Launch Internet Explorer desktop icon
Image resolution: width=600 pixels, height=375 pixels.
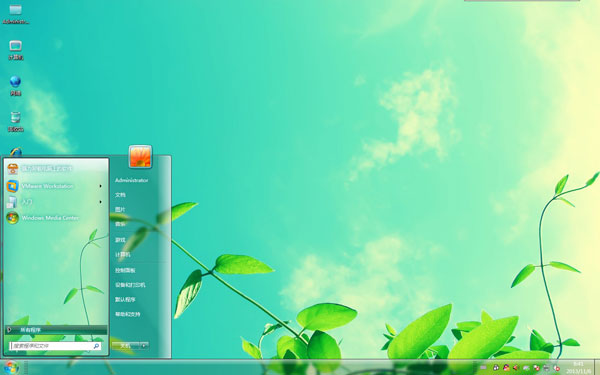pyautogui.click(x=16, y=152)
